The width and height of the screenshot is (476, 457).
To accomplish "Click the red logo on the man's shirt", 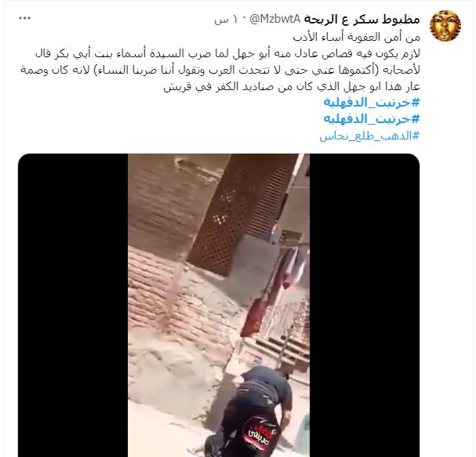I will click(260, 436).
